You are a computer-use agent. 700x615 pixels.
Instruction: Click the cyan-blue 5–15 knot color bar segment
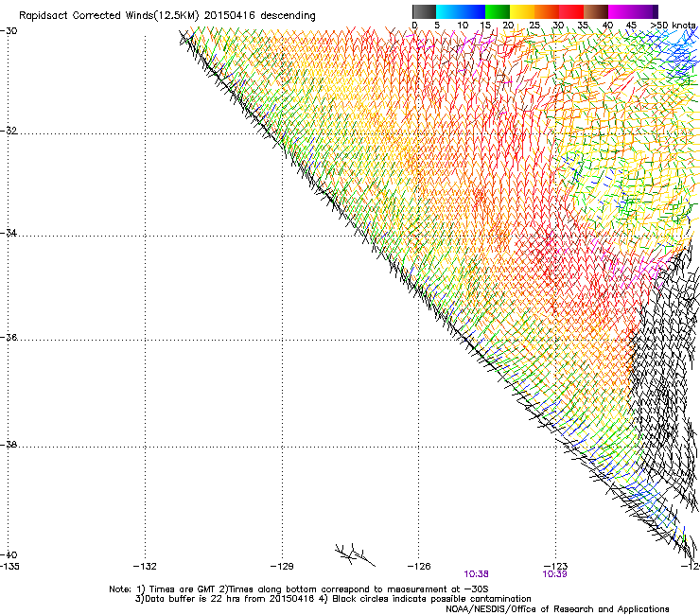point(461,11)
